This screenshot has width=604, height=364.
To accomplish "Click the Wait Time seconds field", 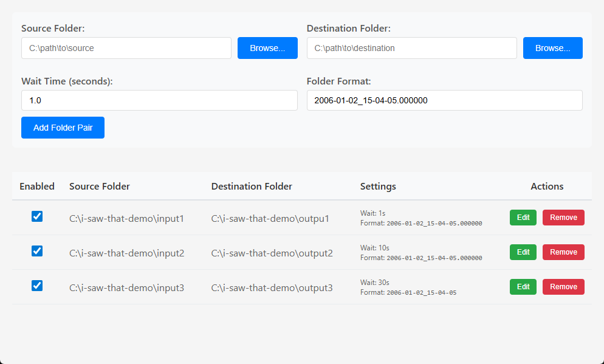I will [159, 100].
